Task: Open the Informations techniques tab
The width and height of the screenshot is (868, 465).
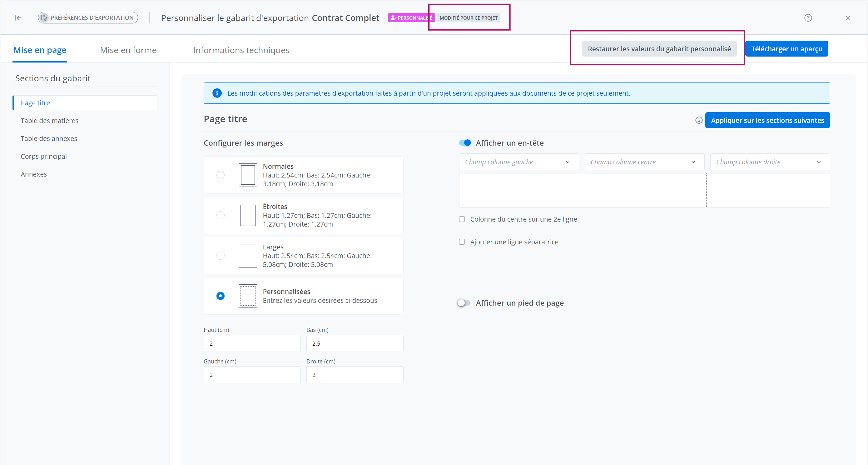Action: (x=241, y=50)
